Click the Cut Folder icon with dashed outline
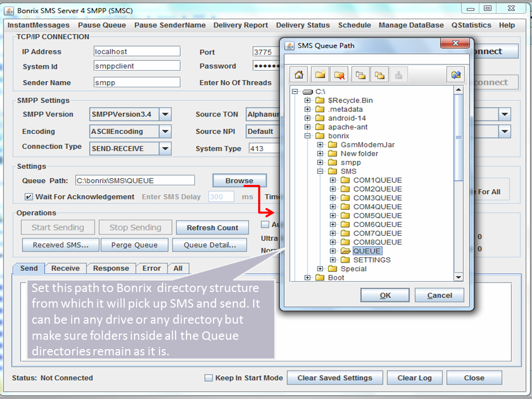 click(361, 75)
